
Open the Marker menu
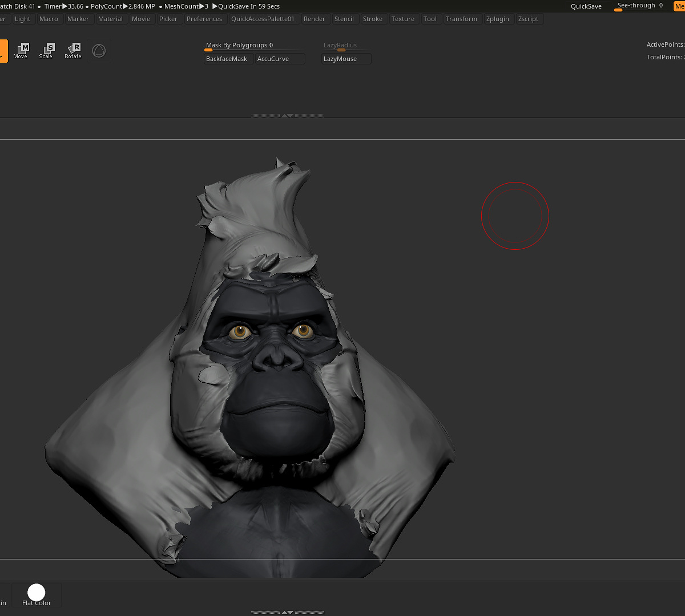pyautogui.click(x=78, y=19)
